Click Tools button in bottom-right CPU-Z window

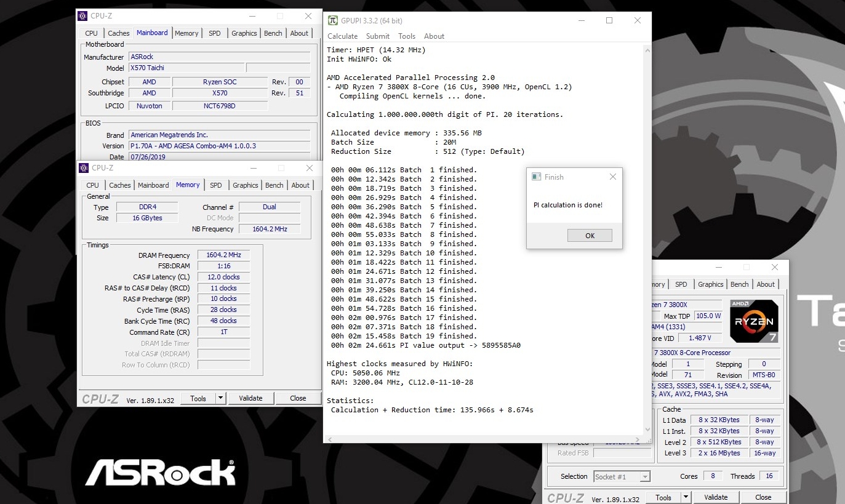(x=663, y=497)
